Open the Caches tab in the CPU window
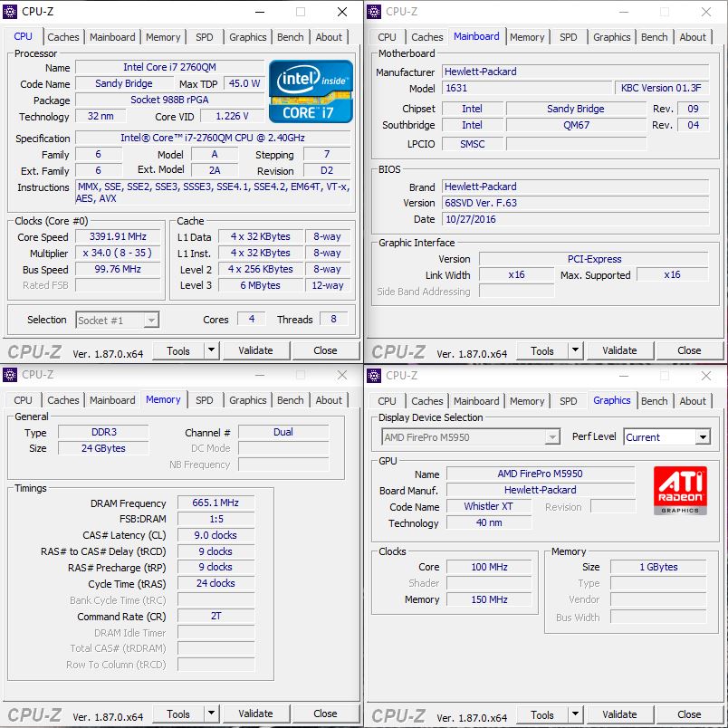This screenshot has height=728, width=728. [63, 37]
